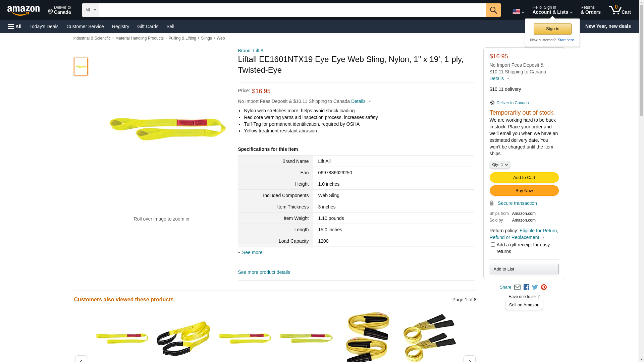Open the All hamburger menu
644x362 pixels.
tap(15, 26)
